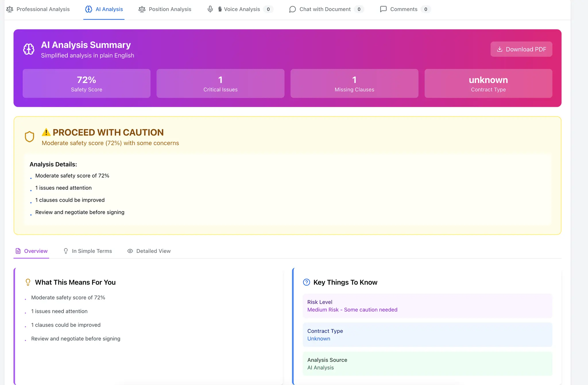Click the AI Analysis Summary title
The height and width of the screenshot is (385, 588).
pos(86,45)
